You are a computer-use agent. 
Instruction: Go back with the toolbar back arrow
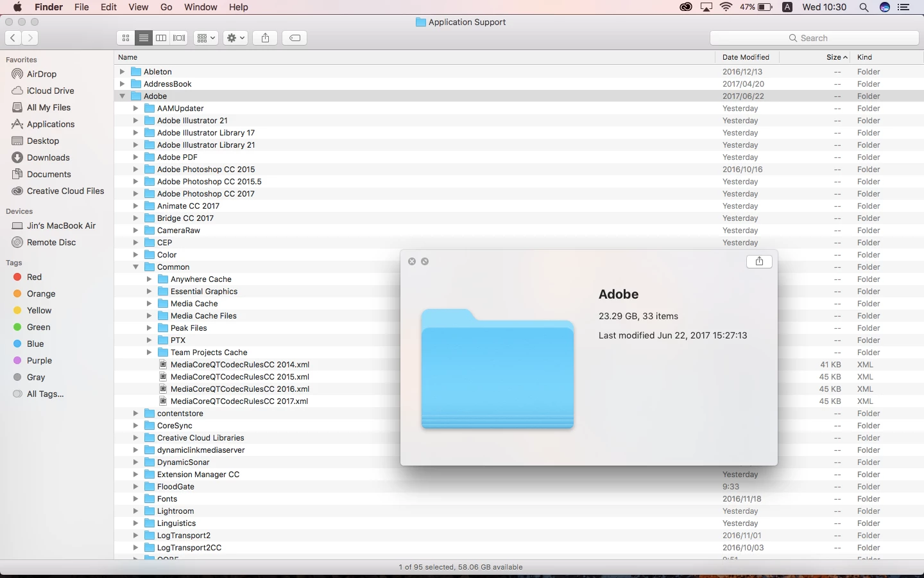coord(13,38)
